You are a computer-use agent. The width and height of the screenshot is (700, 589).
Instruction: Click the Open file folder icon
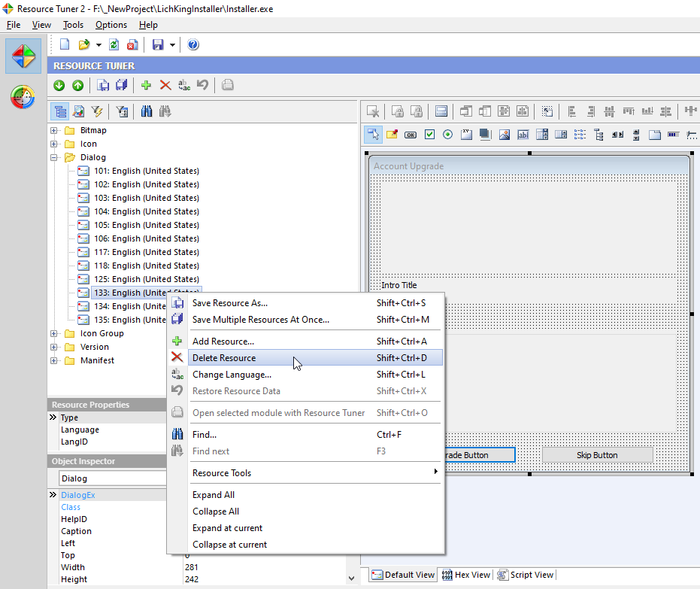point(84,44)
